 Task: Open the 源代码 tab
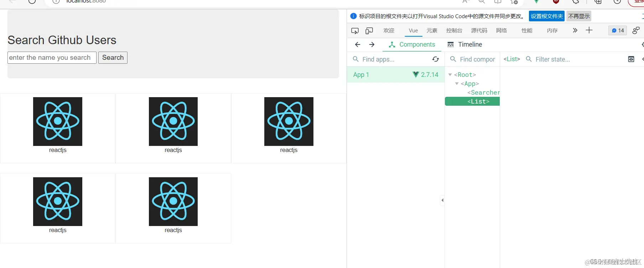point(479,31)
